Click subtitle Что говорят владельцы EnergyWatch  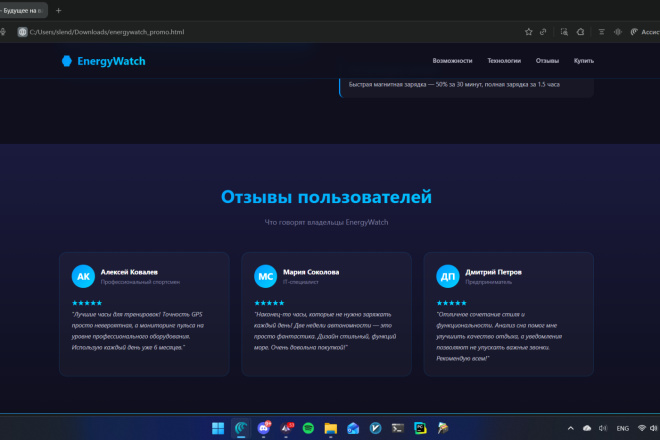(326, 222)
